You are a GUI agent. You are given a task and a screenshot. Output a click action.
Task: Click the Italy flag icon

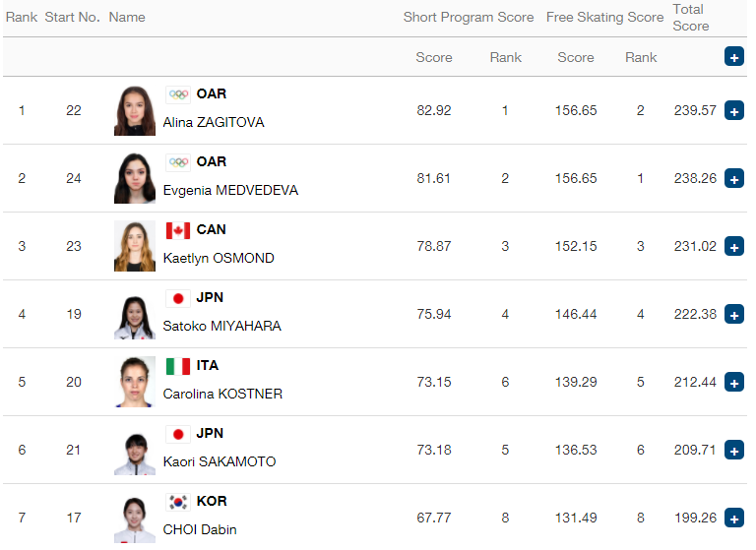pyautogui.click(x=178, y=366)
